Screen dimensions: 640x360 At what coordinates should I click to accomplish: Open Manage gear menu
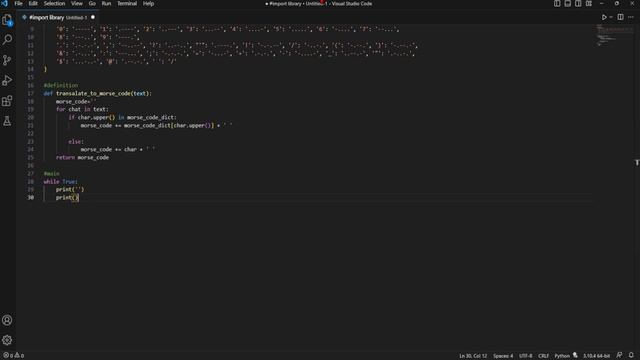[x=7, y=340]
